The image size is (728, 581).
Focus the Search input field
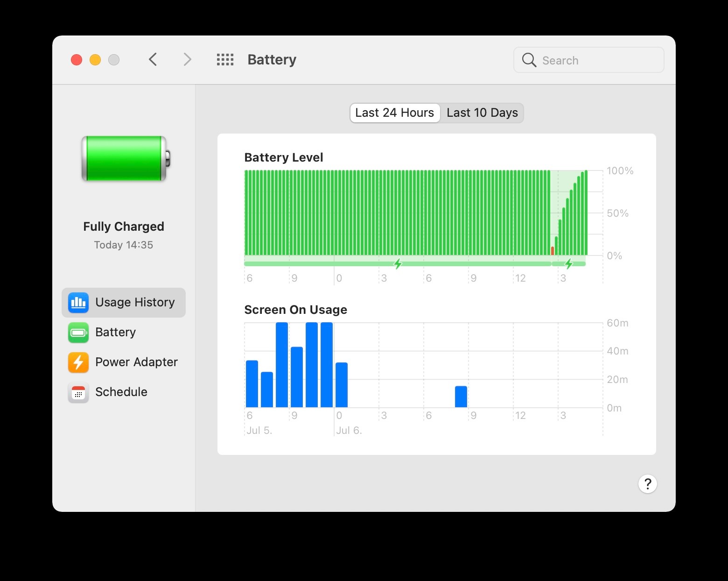tap(589, 60)
